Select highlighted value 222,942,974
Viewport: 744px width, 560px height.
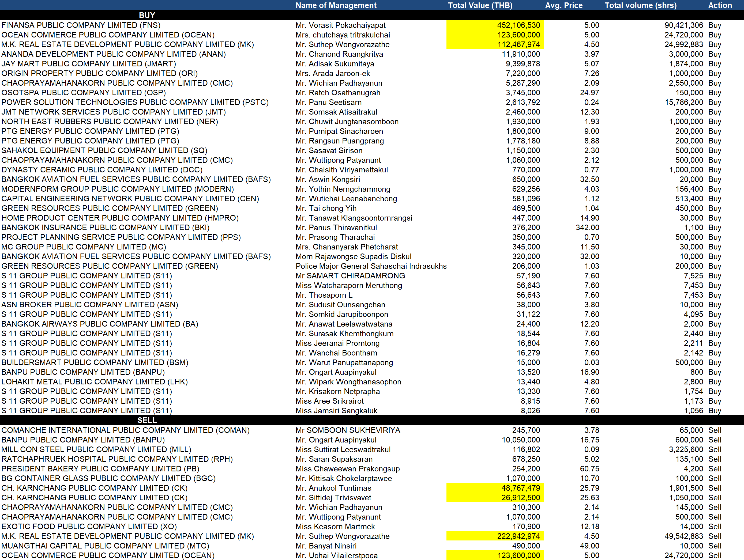coord(495,536)
